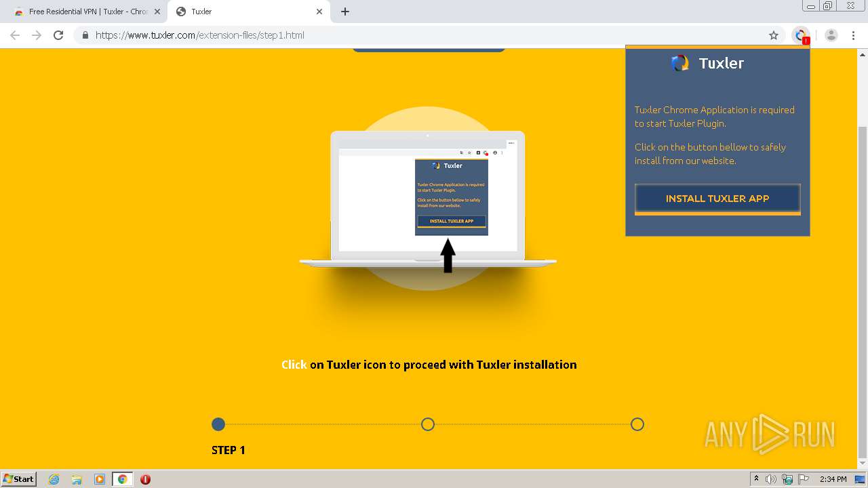Restore down the Chrome window
868x488 pixels.
(x=828, y=5)
